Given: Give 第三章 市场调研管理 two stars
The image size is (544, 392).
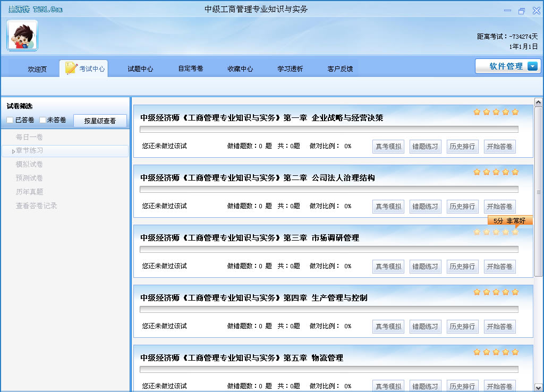Looking at the screenshot, I should coord(487,232).
